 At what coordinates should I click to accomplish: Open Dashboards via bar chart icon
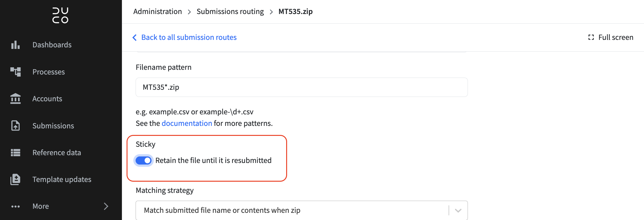(15, 45)
